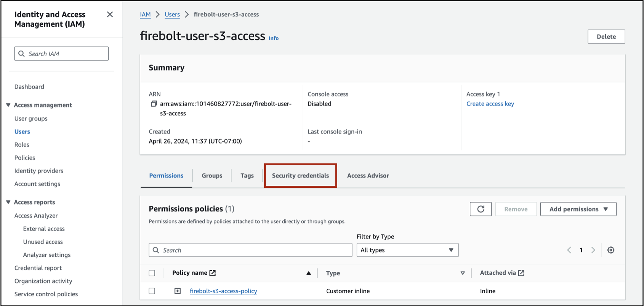
Task: Open Service control policies in sidebar
Action: click(46, 294)
